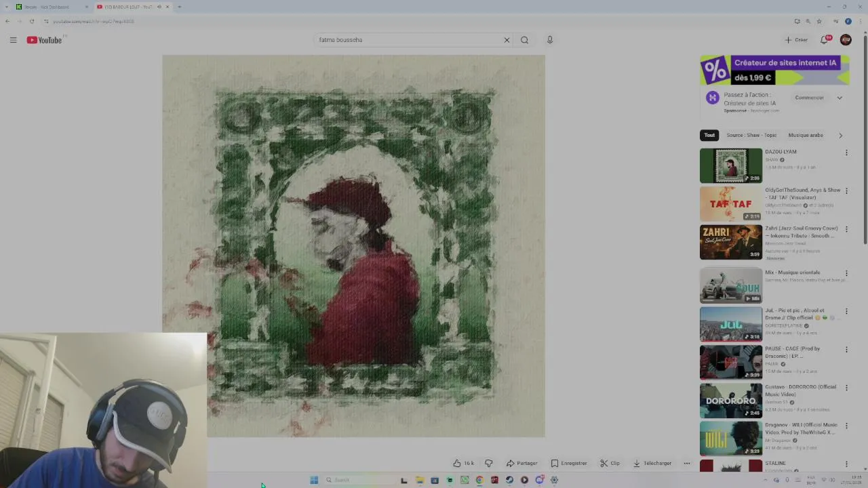
Task: Select the BABOUR LOUT YouTube browser tab
Action: click(132, 7)
